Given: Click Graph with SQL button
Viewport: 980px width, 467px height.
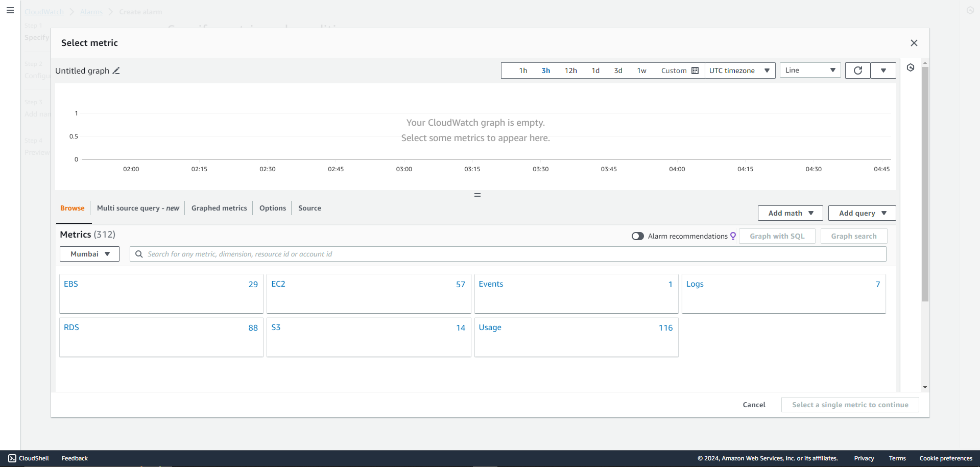Looking at the screenshot, I should [x=777, y=236].
